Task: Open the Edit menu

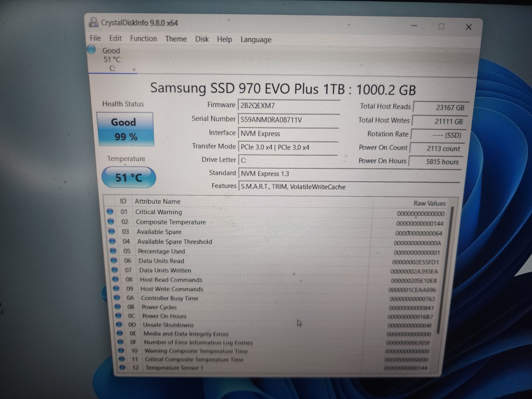Action: pos(115,38)
